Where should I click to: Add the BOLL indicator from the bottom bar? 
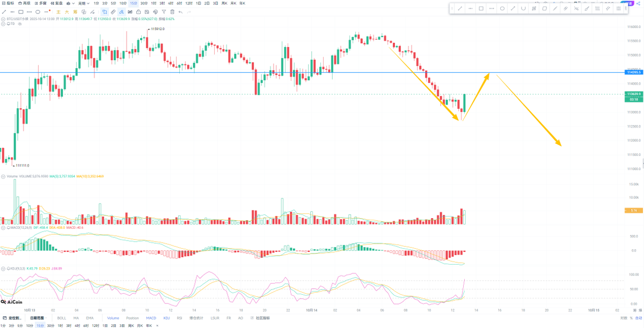pyautogui.click(x=62, y=318)
